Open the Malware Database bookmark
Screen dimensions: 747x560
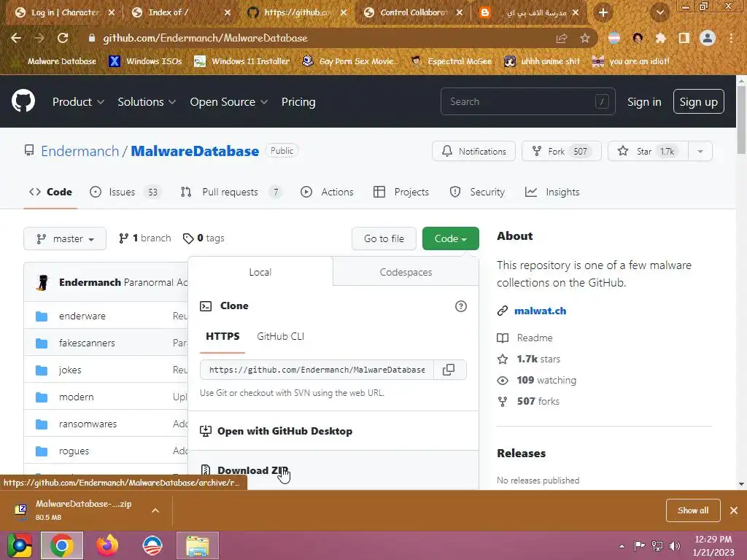pos(54,61)
